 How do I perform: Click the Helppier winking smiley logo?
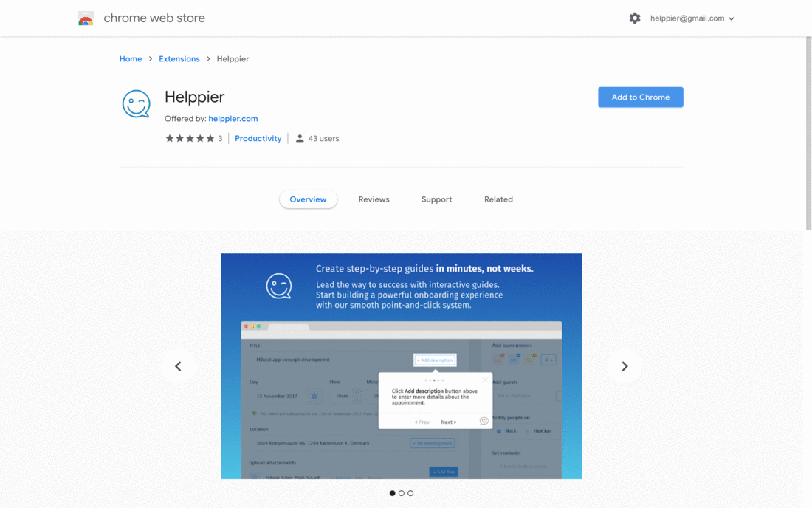136,104
